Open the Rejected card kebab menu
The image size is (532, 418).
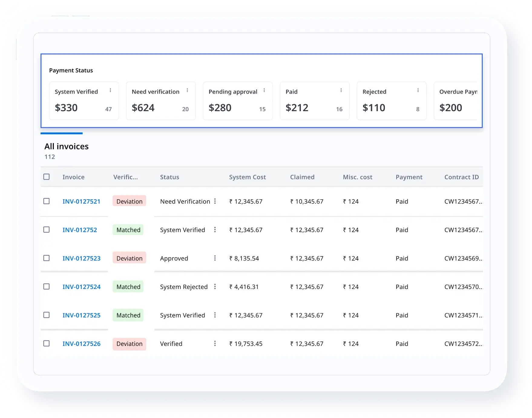418,90
